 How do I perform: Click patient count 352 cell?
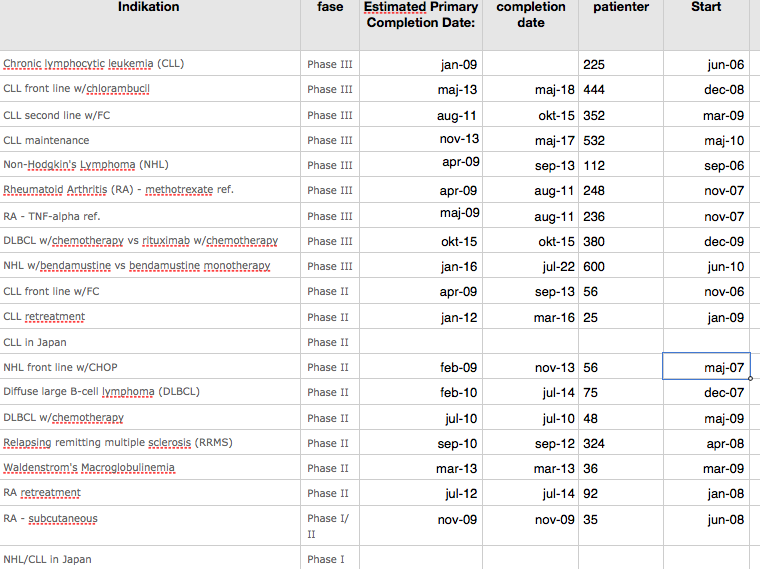pyautogui.click(x=621, y=115)
